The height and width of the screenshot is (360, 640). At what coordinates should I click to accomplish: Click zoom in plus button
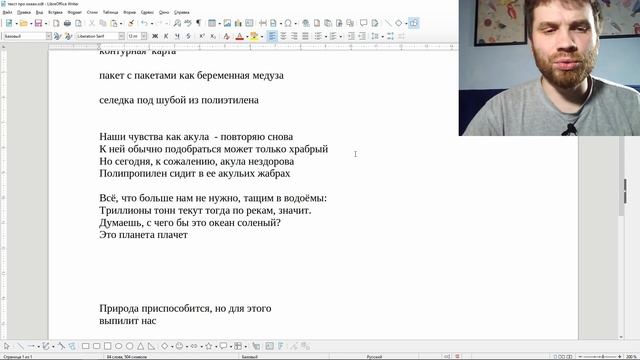click(620, 357)
